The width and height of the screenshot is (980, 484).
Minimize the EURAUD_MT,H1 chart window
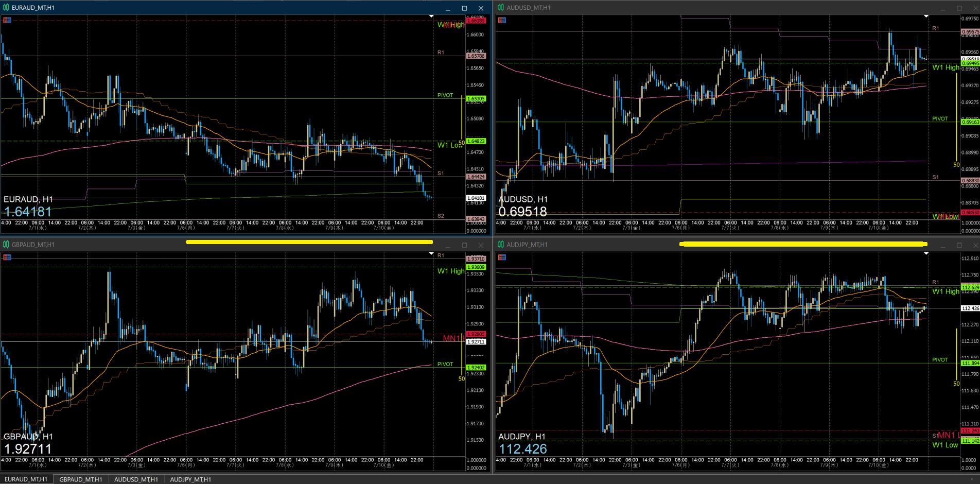pos(448,8)
